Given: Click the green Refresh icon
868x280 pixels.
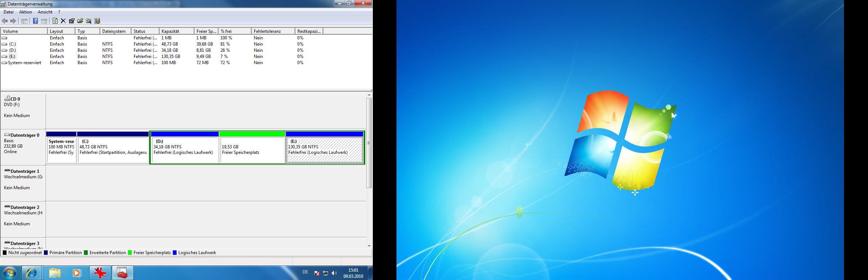Looking at the screenshot, I should pyautogui.click(x=55, y=21).
